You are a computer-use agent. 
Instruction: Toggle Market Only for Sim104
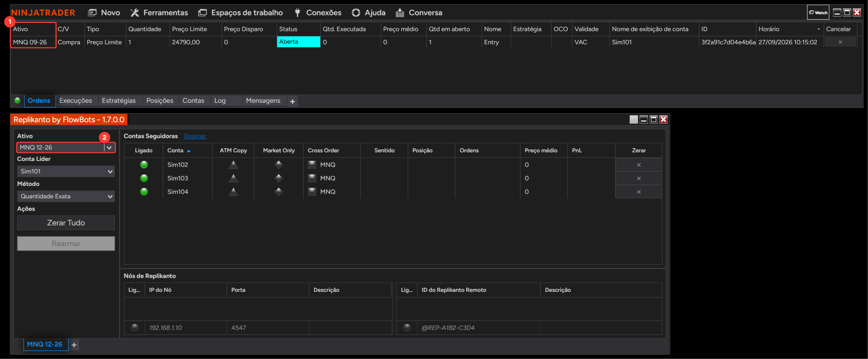[279, 192]
